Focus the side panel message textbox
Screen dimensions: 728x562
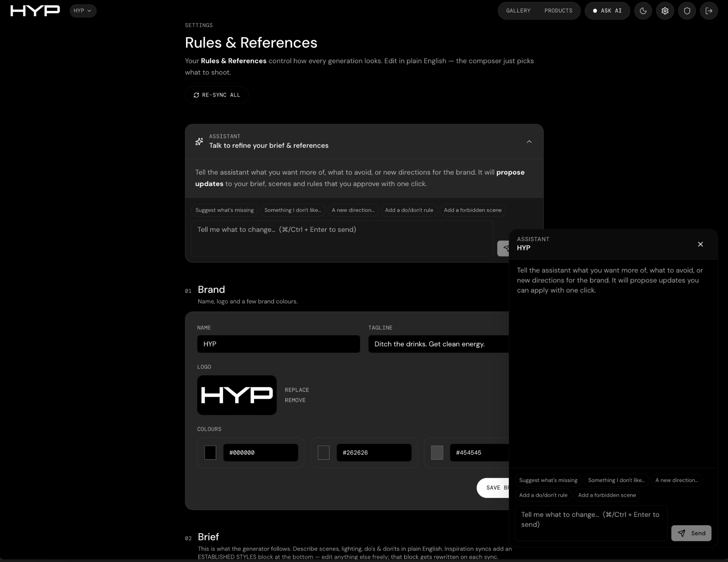591,523
